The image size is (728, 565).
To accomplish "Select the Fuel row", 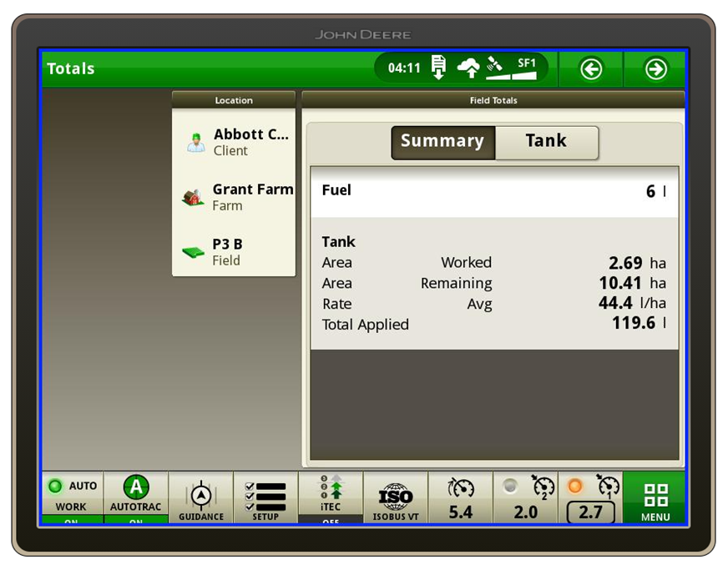I will pos(494,191).
